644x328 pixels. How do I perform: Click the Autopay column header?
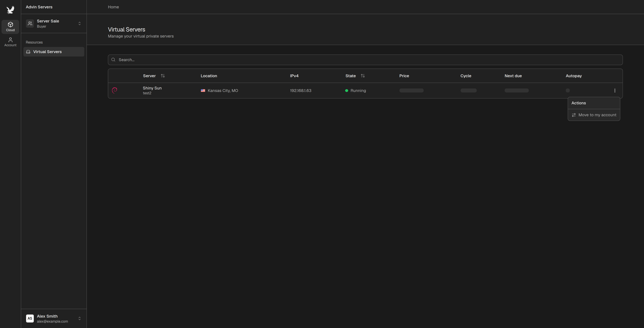[574, 76]
